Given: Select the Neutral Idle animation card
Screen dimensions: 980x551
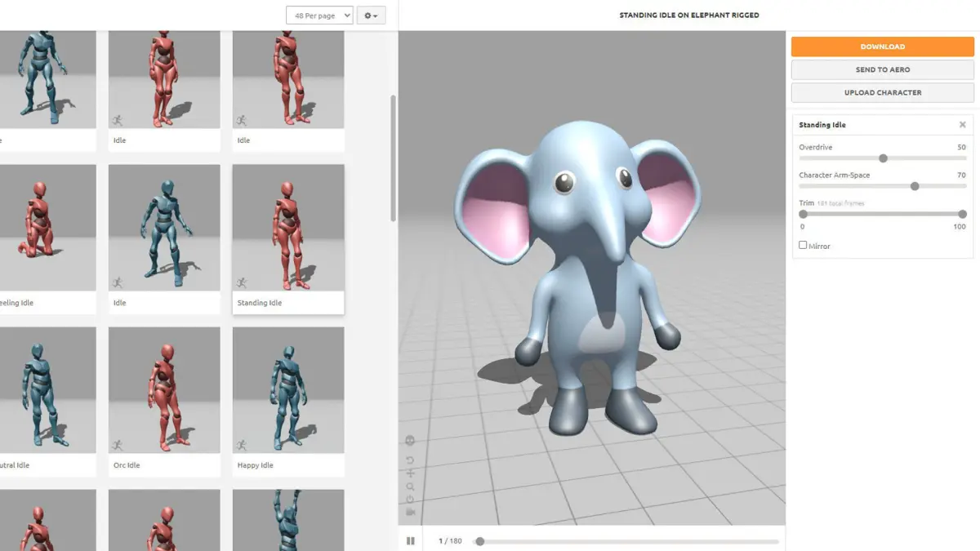Looking at the screenshot, I should coord(48,401).
